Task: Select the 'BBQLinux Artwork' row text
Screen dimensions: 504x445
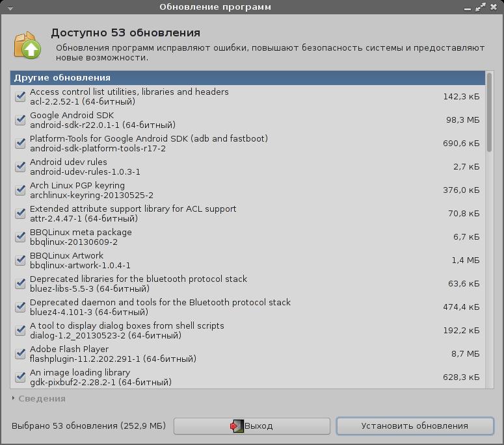Action: 66,255
